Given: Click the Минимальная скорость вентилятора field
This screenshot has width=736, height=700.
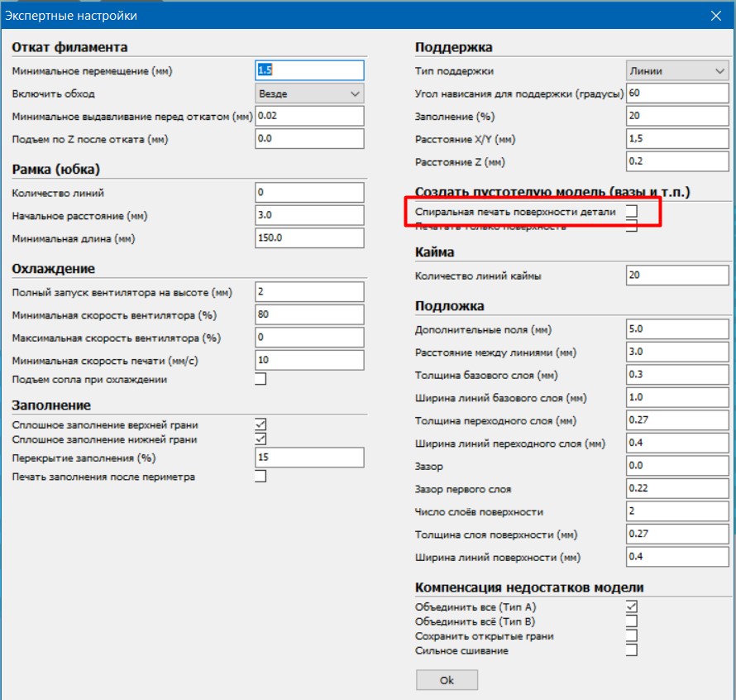Looking at the screenshot, I should tap(309, 314).
